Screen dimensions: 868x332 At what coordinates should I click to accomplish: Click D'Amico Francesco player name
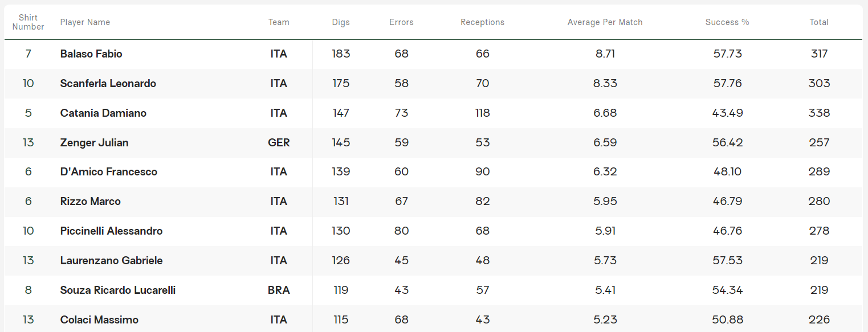pos(108,172)
